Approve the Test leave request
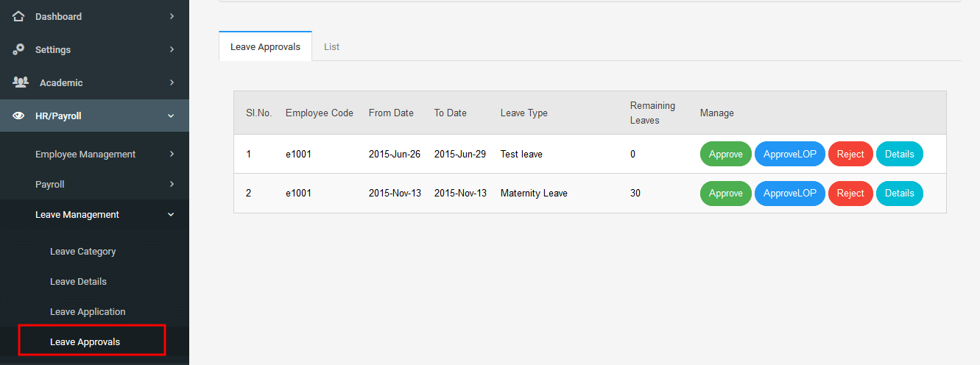This screenshot has height=365, width=980. coord(726,154)
